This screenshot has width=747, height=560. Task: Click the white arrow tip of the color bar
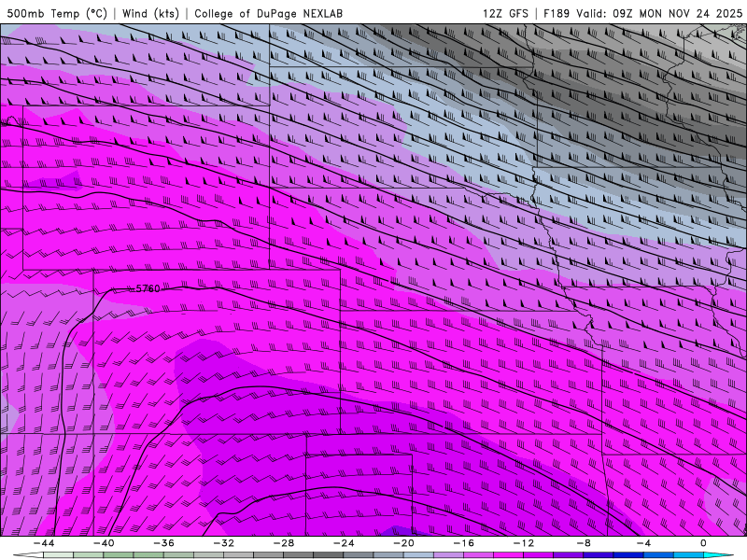pyautogui.click(x=28, y=555)
